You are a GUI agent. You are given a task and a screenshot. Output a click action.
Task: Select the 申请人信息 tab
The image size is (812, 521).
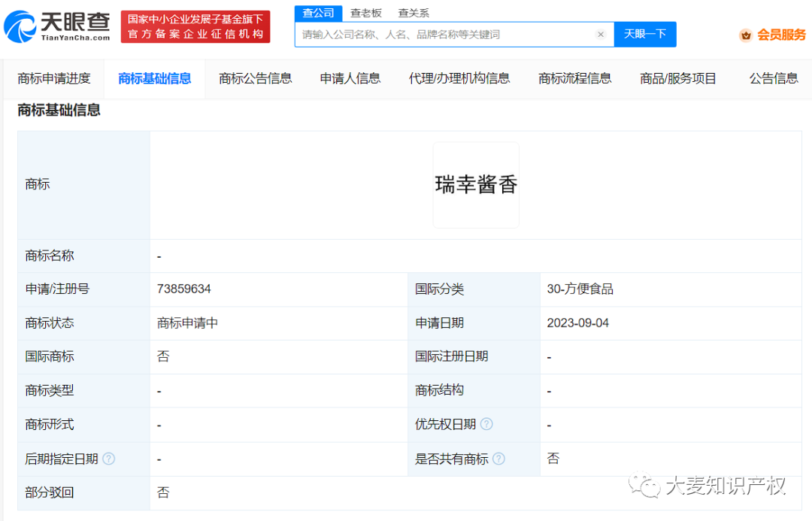click(350, 77)
